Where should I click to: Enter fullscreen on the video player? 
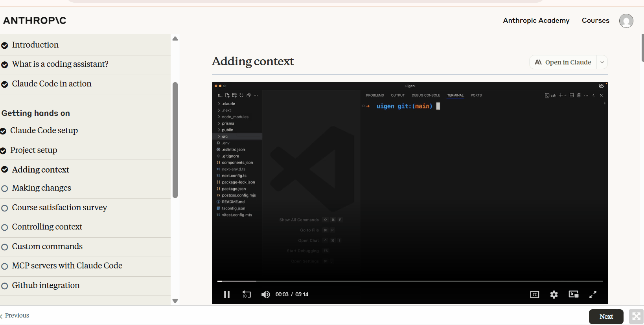tap(593, 294)
